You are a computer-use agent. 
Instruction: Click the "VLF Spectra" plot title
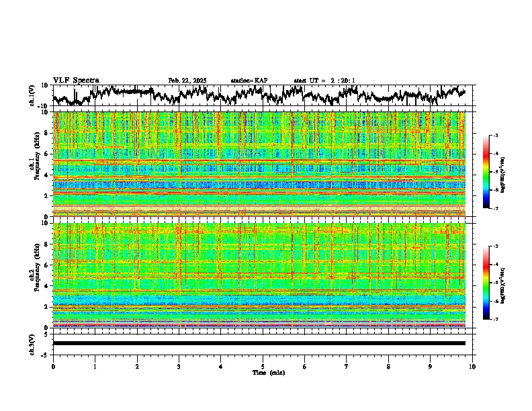(x=76, y=80)
